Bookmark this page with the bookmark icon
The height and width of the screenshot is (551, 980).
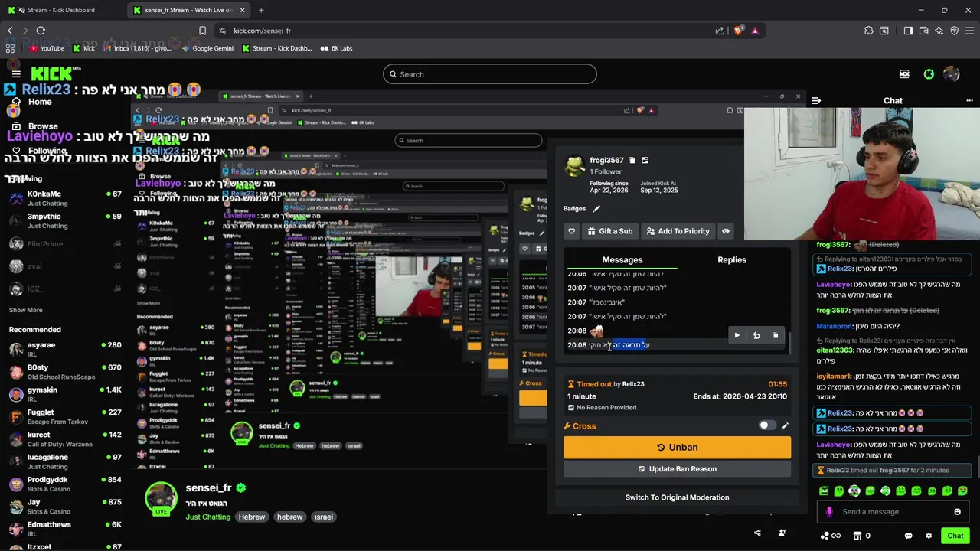pos(202,31)
